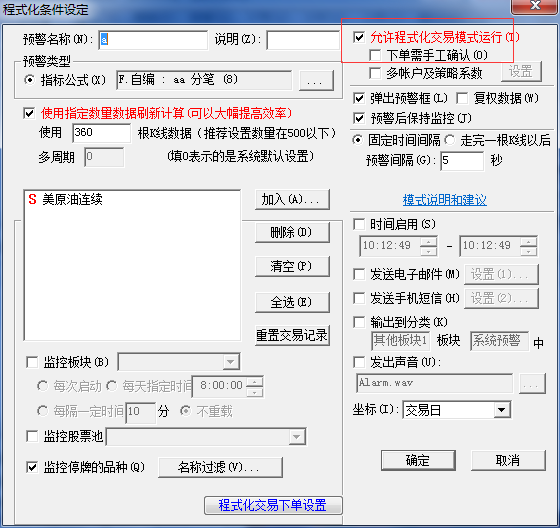Select 每天指定时间 radio option
Screen dimensions: 560x528
pos(112,386)
